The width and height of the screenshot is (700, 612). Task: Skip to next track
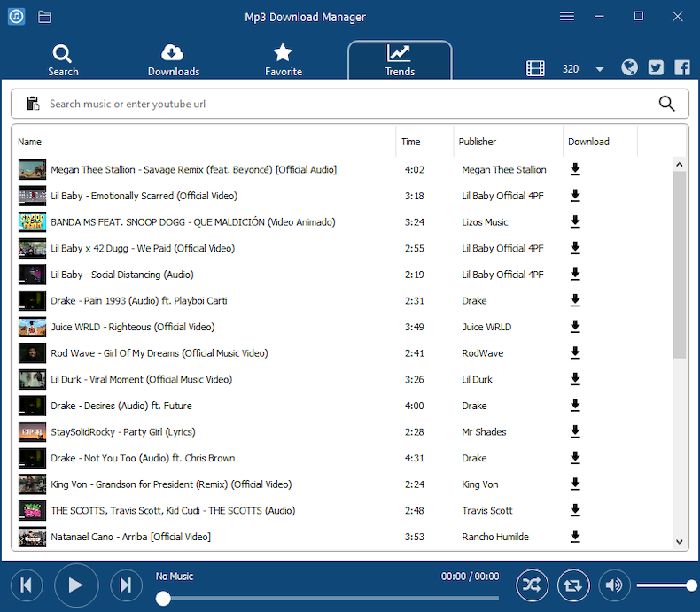coord(126,585)
